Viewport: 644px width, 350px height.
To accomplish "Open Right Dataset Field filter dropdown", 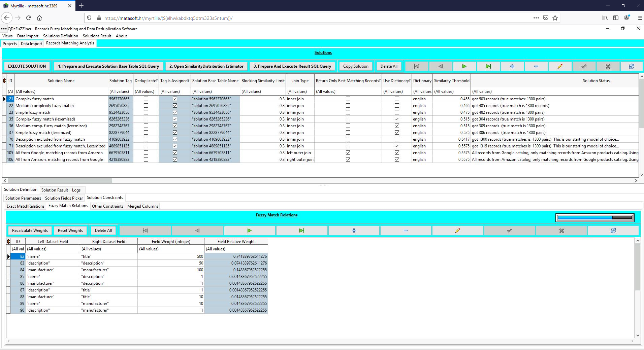I will [x=109, y=249].
